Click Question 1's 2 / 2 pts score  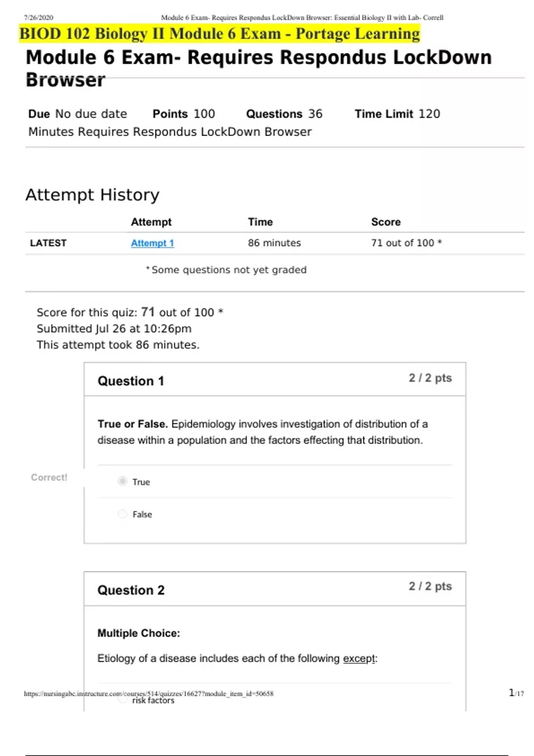(x=430, y=378)
